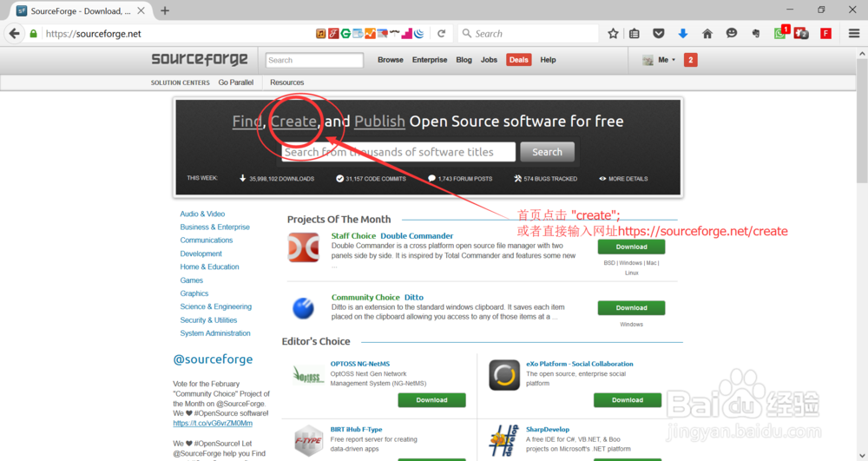Browse the Business & Enterprise category

coord(214,227)
